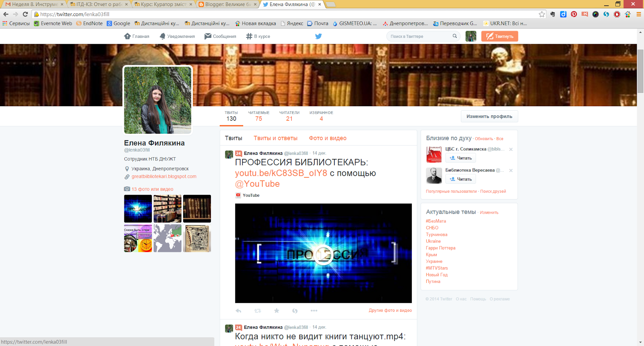Open Поиск друзей link
Viewport: 644px width, 346px height.
tap(493, 192)
